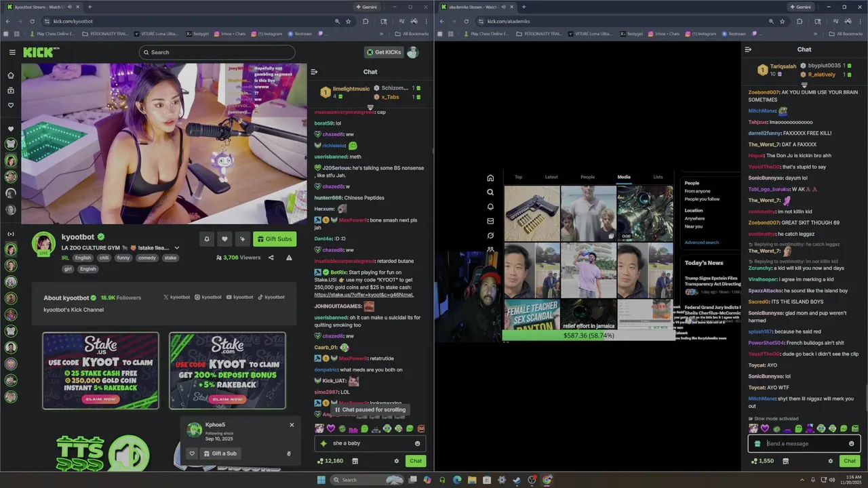
Task: Send message with Chat button in kyootbot window
Action: [x=416, y=461]
